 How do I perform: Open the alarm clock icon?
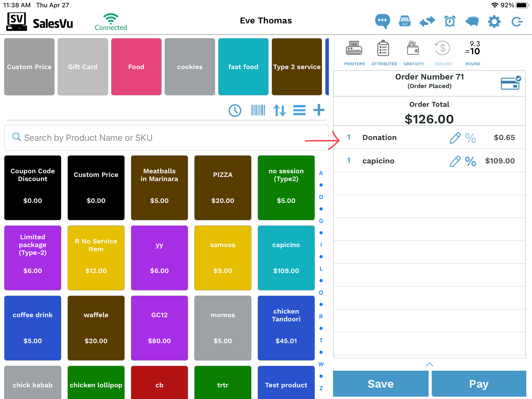450,21
